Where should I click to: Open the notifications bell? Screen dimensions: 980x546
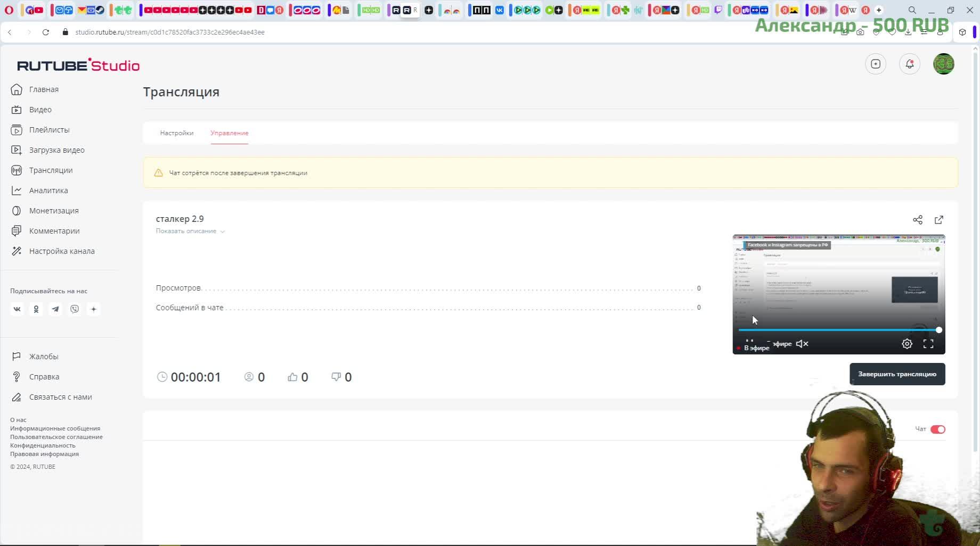tap(910, 64)
